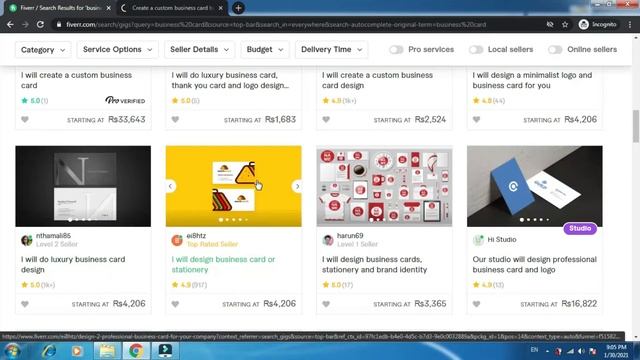Click the third-party cookies blocked eye icon

[x=550, y=24]
